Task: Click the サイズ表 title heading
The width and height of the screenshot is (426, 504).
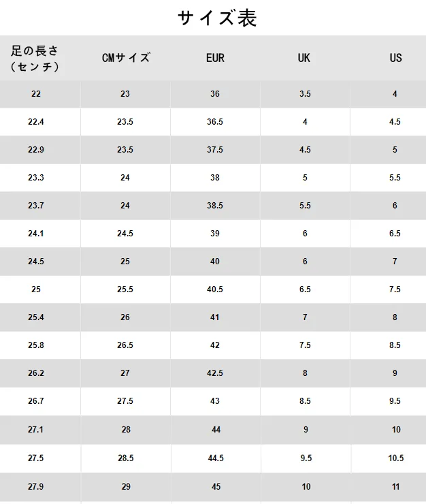Action: point(217,18)
